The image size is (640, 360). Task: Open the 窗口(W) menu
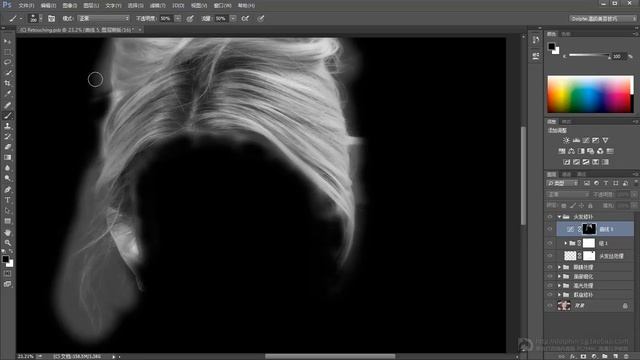222,5
